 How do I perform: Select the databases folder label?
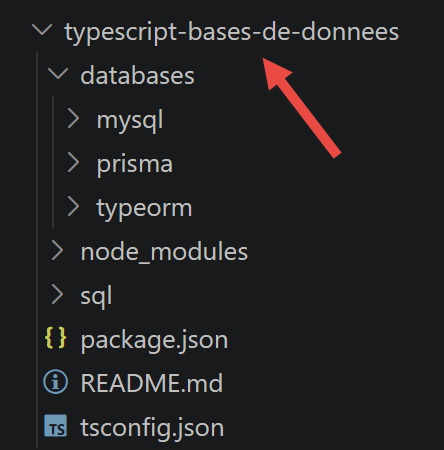(x=137, y=76)
